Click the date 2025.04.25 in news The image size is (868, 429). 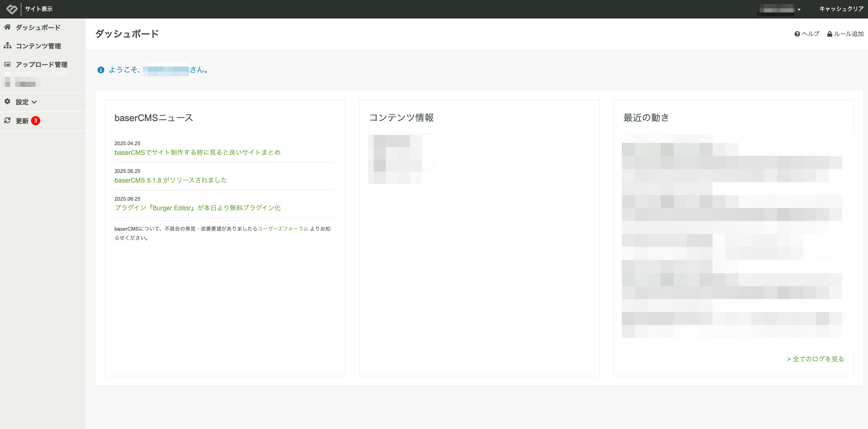pos(127,143)
